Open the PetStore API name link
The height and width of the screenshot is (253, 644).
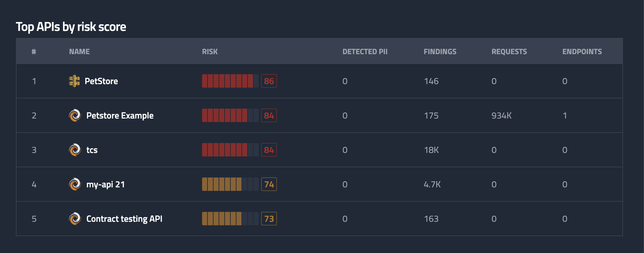(101, 81)
